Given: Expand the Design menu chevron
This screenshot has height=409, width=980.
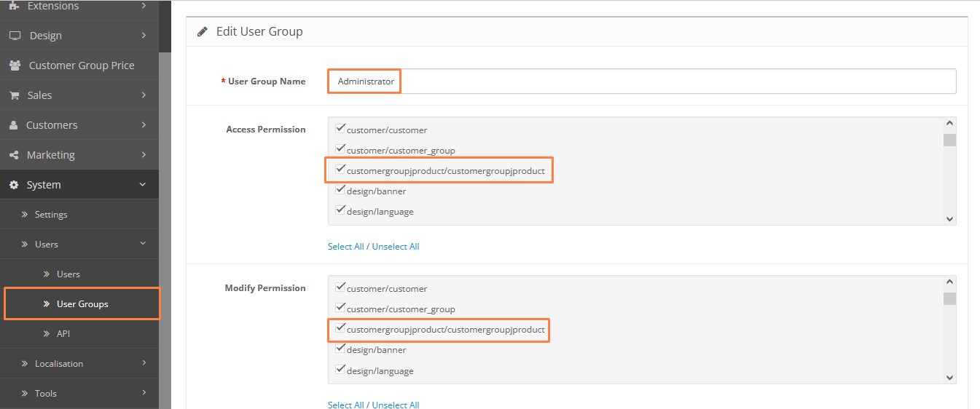Looking at the screenshot, I should point(144,36).
